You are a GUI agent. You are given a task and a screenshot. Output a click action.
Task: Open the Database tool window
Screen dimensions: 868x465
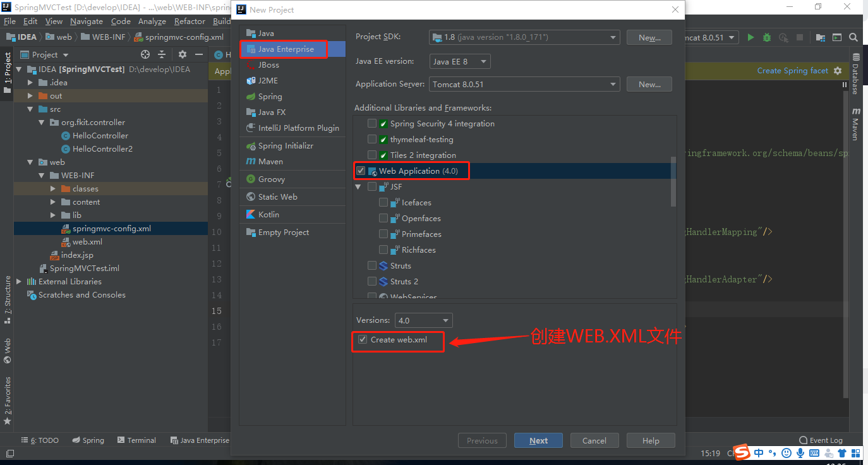pos(855,75)
